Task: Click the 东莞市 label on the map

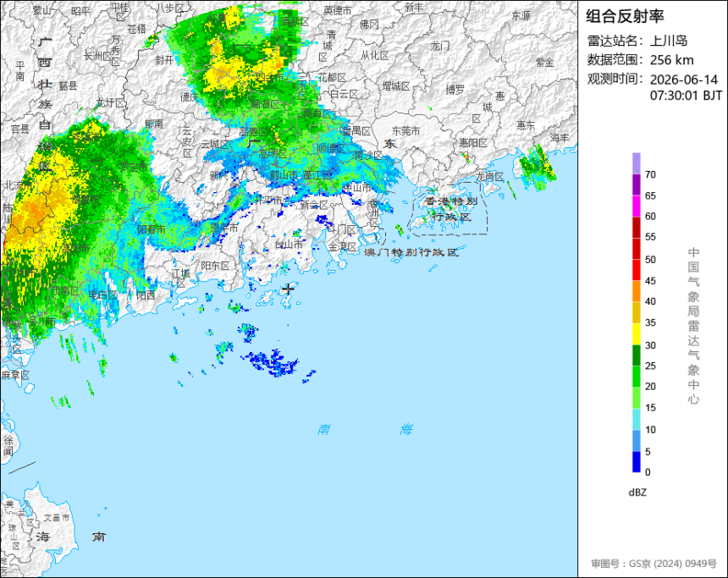Action: 406,131
